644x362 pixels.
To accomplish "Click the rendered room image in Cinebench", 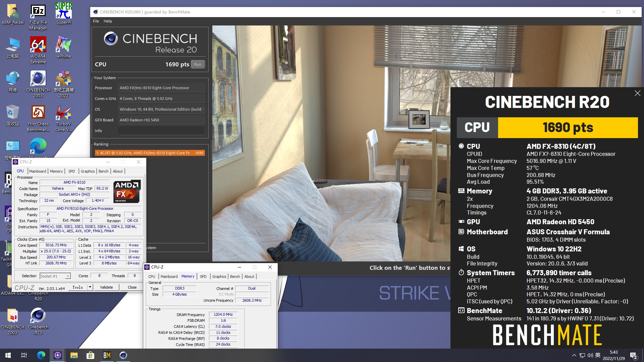I will pyautogui.click(x=331, y=143).
